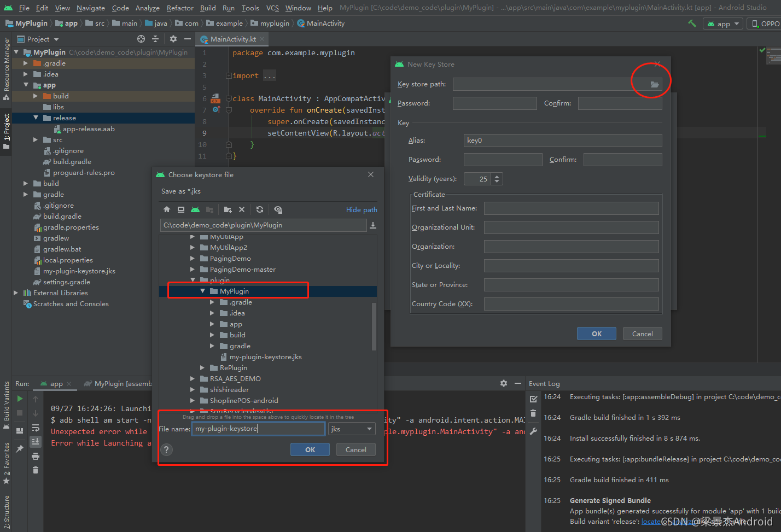
Task: Hide Project panel with minus icon
Action: pyautogui.click(x=188, y=39)
